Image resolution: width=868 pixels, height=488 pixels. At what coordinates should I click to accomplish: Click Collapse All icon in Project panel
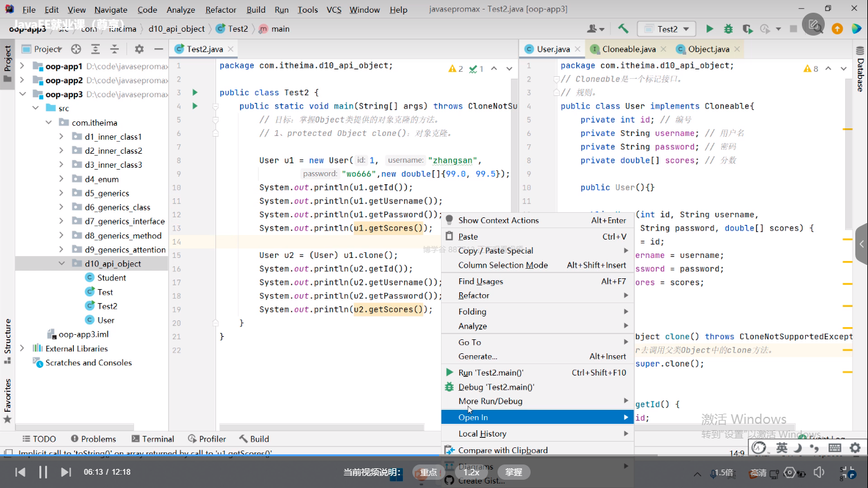coord(114,49)
